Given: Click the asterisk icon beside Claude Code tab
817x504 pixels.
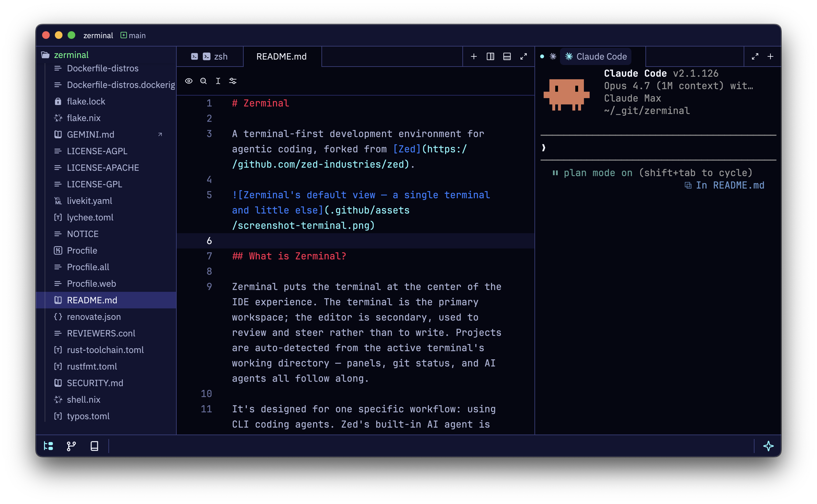Looking at the screenshot, I should [x=553, y=57].
